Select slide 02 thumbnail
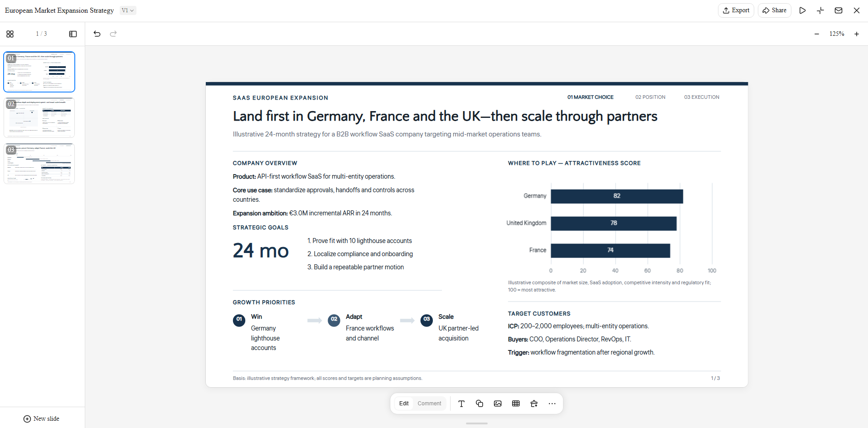This screenshot has height=428, width=868. pos(39,118)
